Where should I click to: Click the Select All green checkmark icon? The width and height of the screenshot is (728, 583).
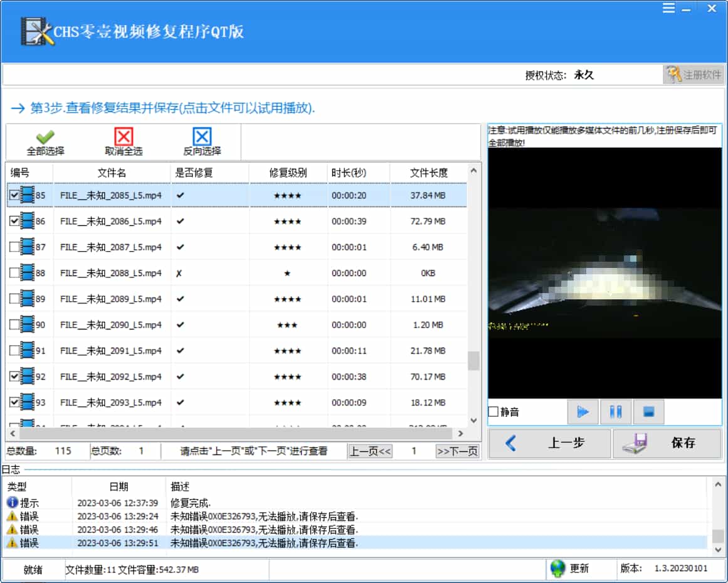[x=45, y=137]
